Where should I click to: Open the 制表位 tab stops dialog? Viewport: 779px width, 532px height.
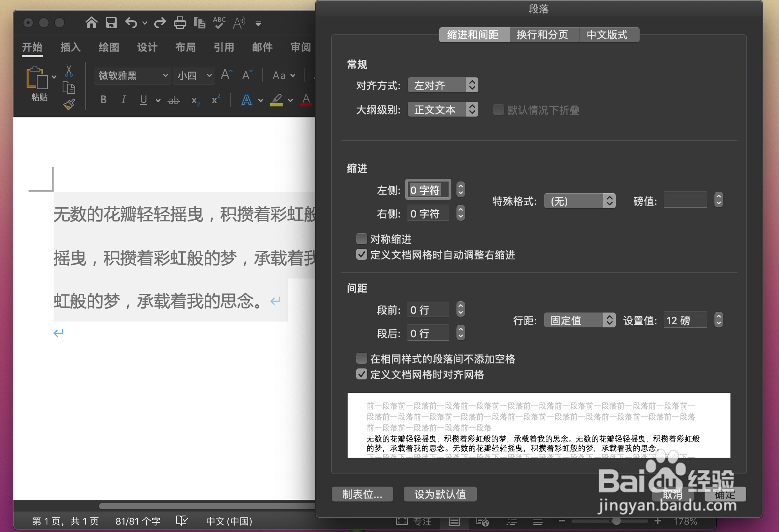click(x=362, y=494)
